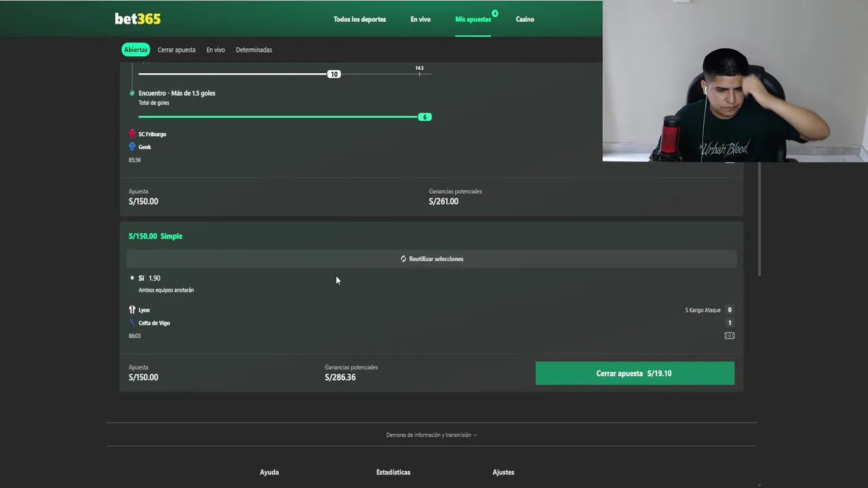
Task: Click the bet-count badge beside Mis apuestas
Action: [495, 13]
